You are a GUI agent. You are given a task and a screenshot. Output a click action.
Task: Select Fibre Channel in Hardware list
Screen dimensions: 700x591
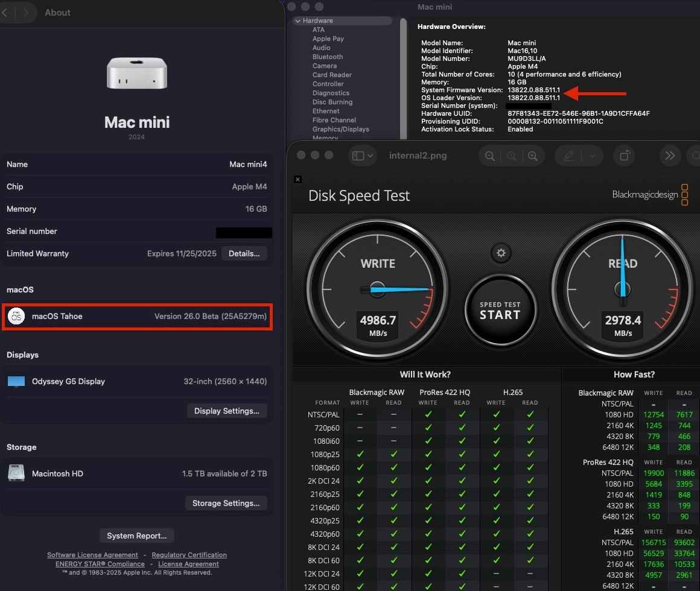(x=334, y=120)
